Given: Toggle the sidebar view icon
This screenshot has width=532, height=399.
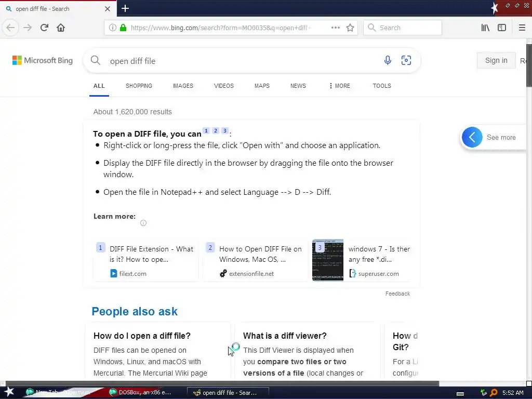Looking at the screenshot, I should [502, 28].
